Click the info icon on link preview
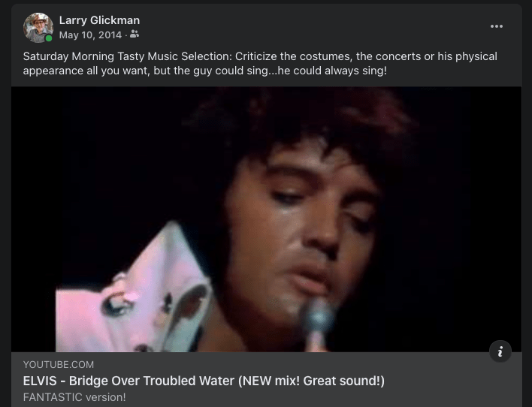 click(x=500, y=351)
